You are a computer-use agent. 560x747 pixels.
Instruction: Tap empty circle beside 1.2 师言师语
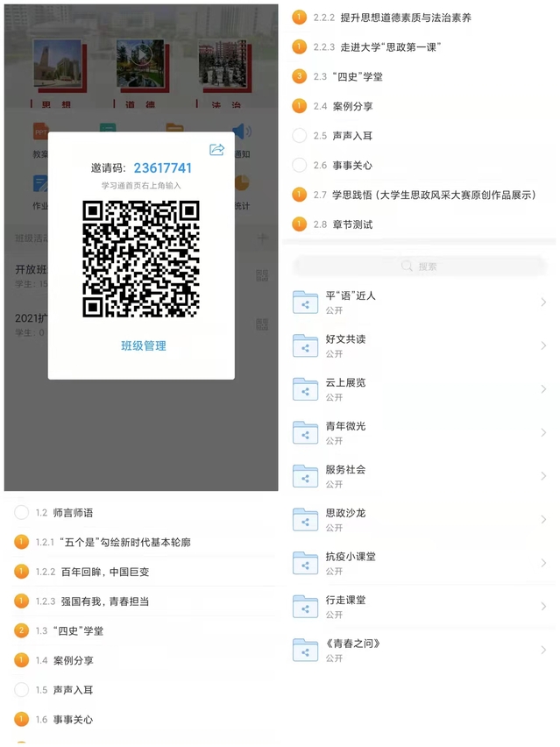[x=21, y=513]
